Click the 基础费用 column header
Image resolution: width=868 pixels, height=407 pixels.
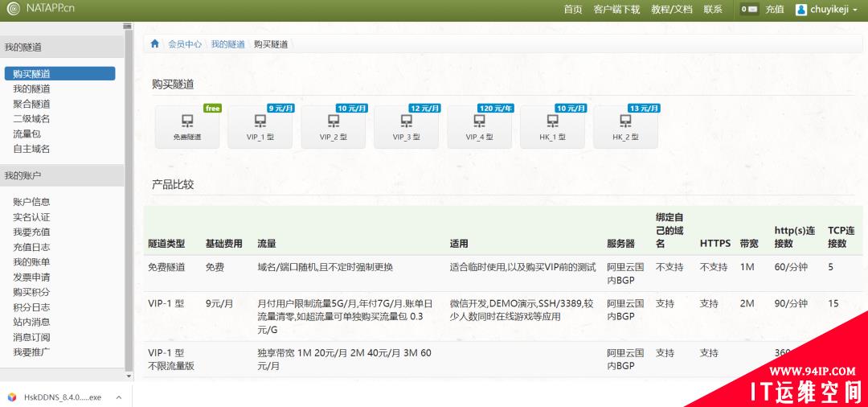223,244
